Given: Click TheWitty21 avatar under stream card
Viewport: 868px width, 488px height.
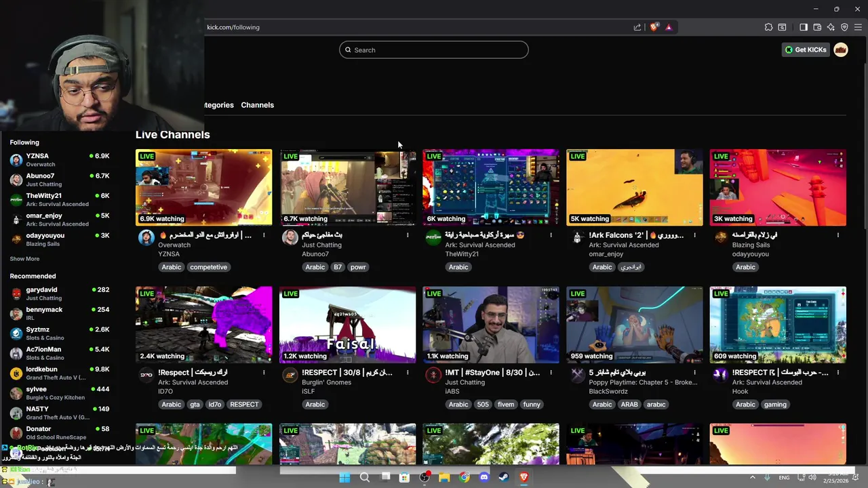Looking at the screenshot, I should point(433,237).
